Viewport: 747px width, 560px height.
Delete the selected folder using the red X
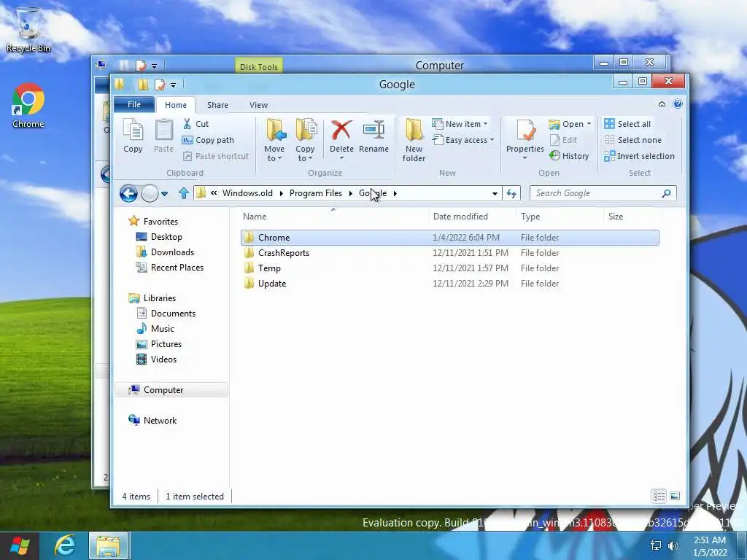[341, 131]
